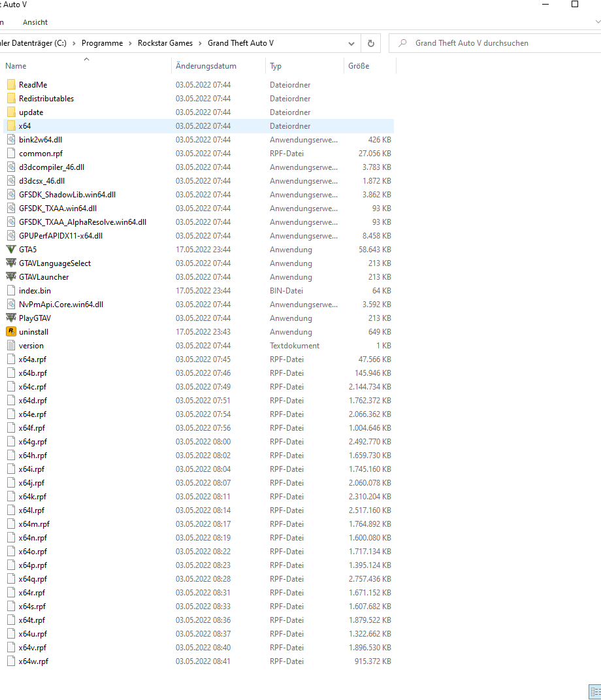Select the GTAVLanguageSelect application icon

11,263
